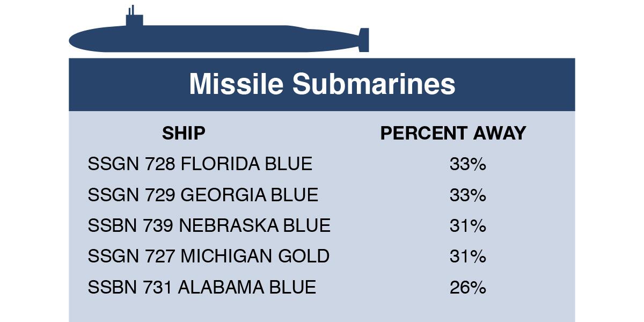Screen dimensions: 644x322
Task: Click the SHIP column header
Action: click(x=184, y=133)
